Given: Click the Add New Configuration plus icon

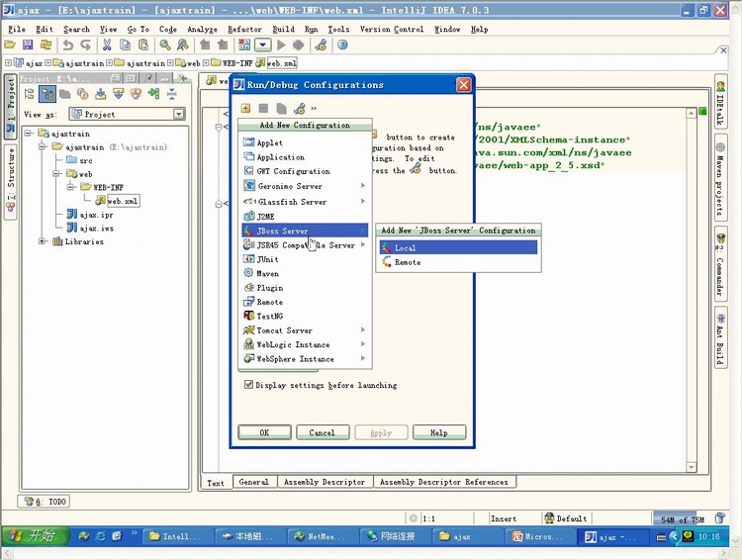Looking at the screenshot, I should [245, 109].
